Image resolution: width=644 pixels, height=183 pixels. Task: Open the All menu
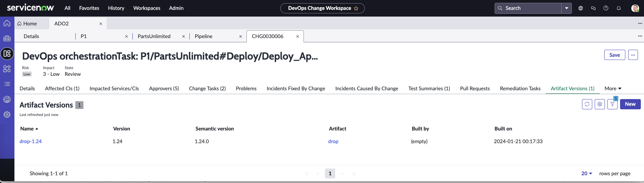[x=68, y=8]
